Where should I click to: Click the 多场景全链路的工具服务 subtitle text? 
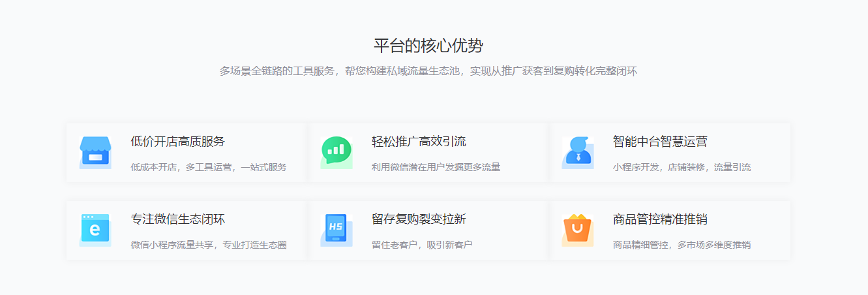428,71
